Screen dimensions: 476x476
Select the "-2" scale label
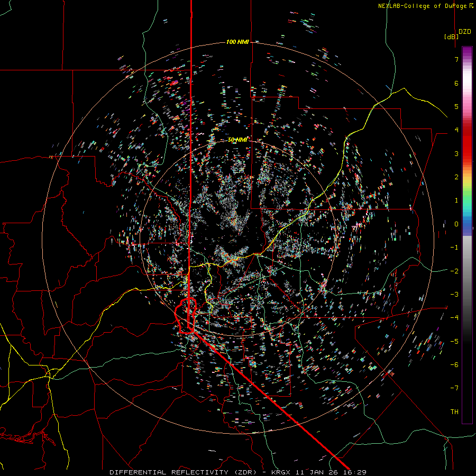(454, 271)
